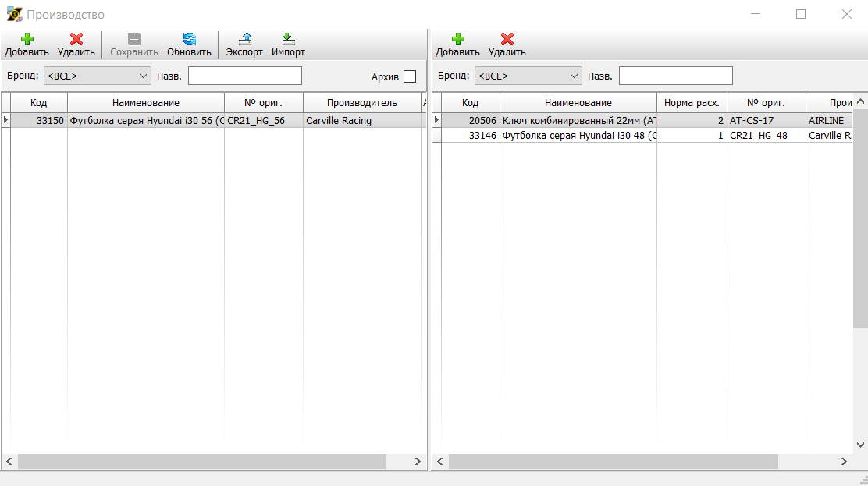Open left Бренд dropdown list
Screen dimensions: 868x486
(x=143, y=76)
